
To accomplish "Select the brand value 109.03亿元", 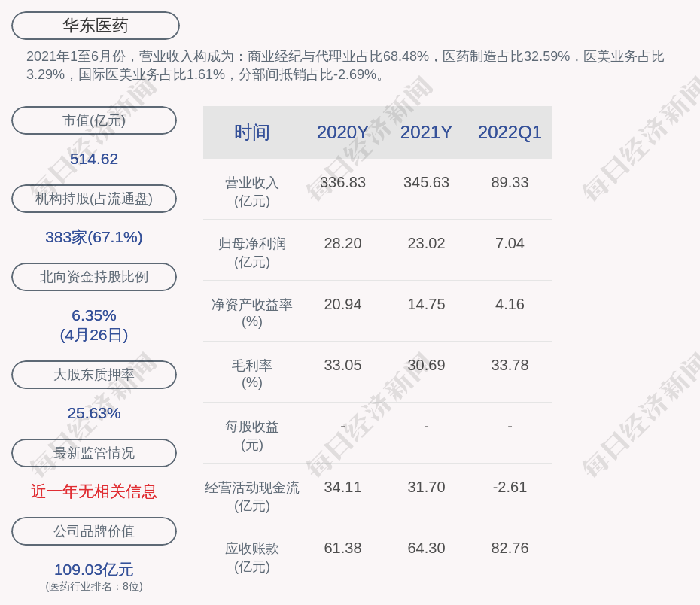I will tap(94, 570).
